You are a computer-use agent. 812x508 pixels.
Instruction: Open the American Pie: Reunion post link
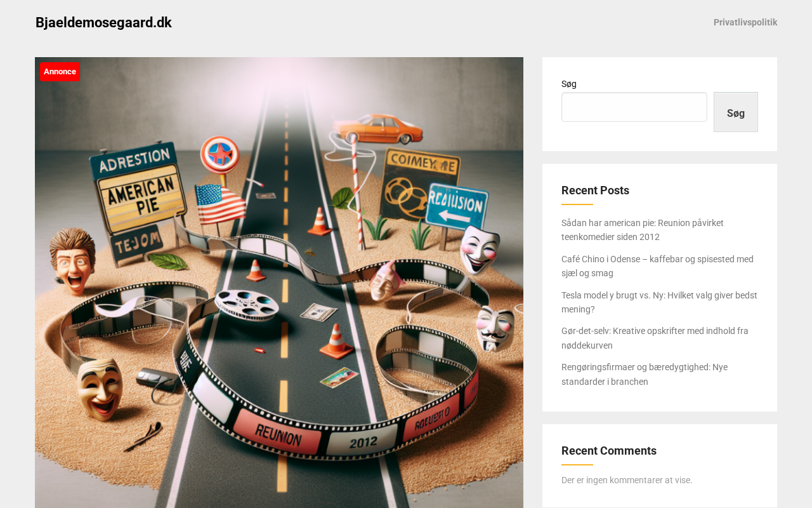643,230
